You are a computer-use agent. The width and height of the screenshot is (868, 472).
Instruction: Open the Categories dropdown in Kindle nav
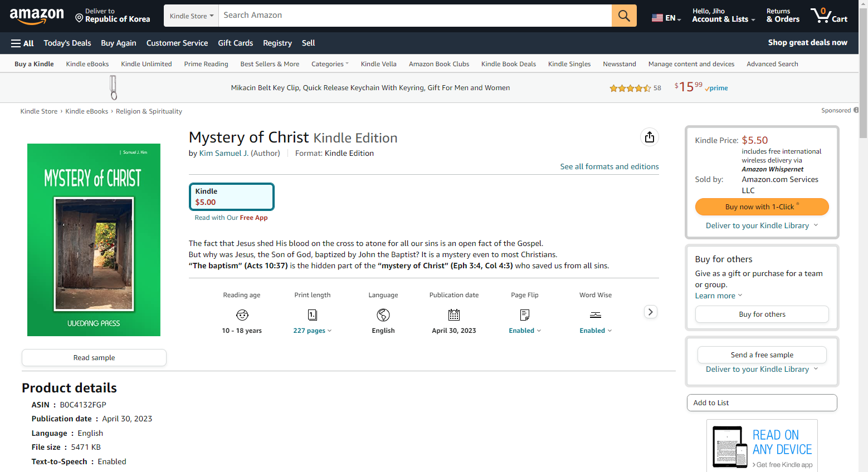[x=330, y=64]
